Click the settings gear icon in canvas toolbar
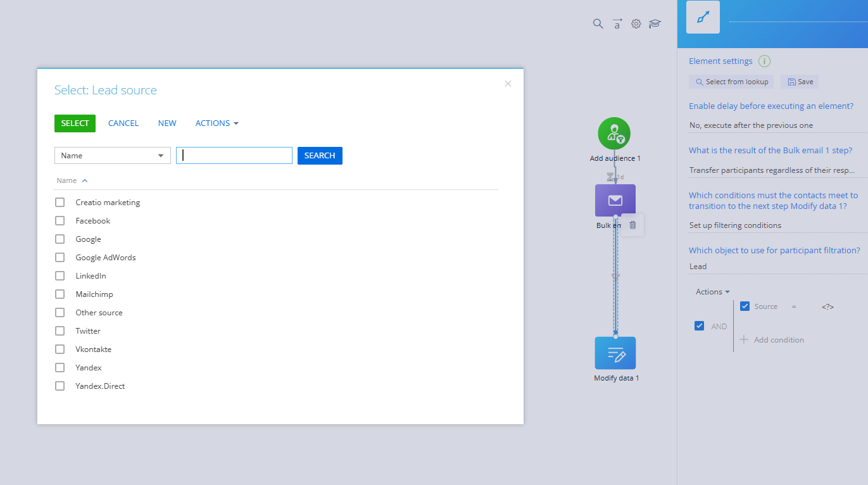 (x=636, y=24)
